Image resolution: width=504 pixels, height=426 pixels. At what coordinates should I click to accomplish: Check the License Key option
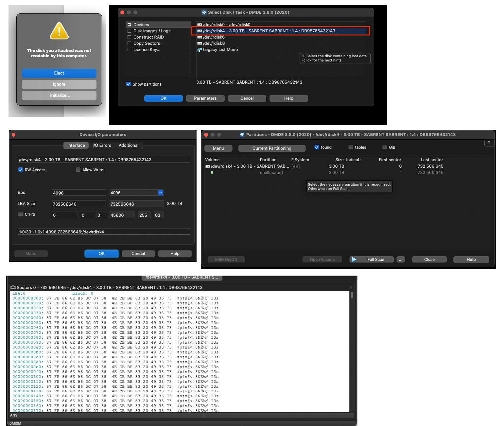pyautogui.click(x=129, y=50)
